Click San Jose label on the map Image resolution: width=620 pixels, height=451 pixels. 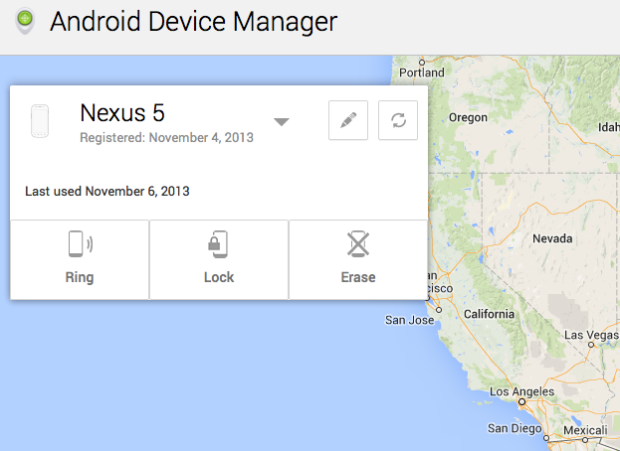click(410, 320)
